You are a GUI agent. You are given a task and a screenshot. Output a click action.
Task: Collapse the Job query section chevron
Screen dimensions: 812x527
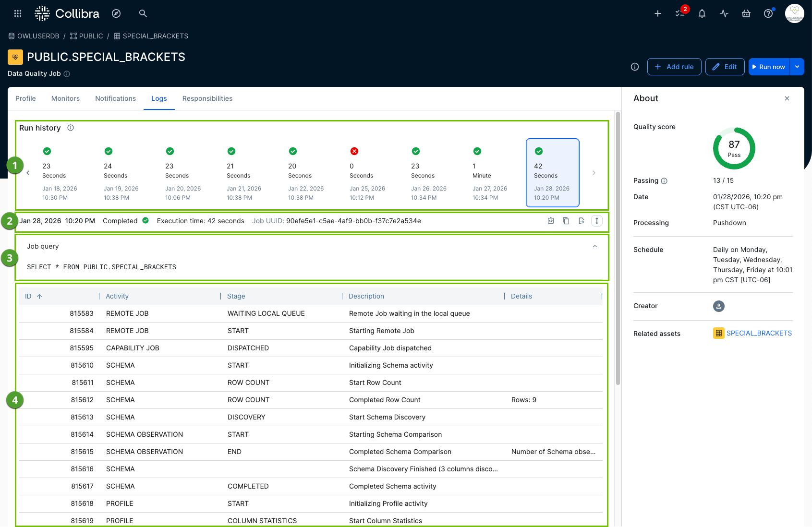point(594,246)
